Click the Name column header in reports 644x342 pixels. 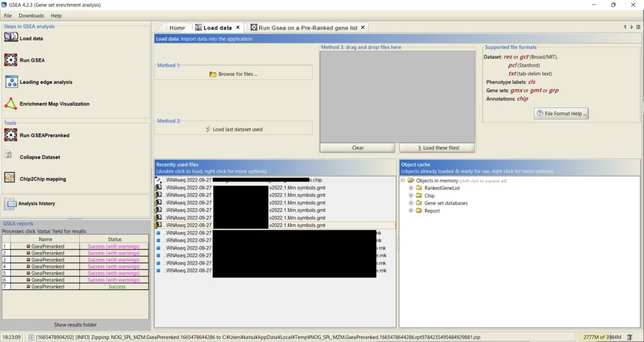[45, 239]
